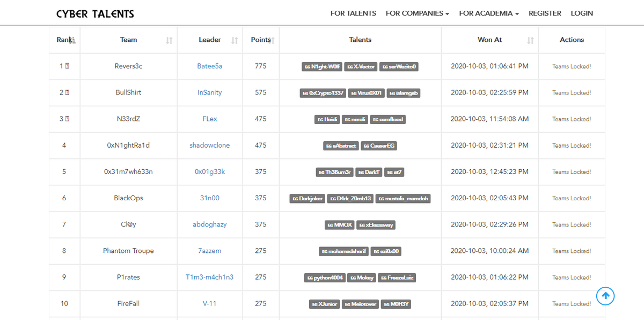Image resolution: width=644 pixels, height=320 pixels.
Task: Click team name 0x31m7wh633n
Action: (x=129, y=171)
